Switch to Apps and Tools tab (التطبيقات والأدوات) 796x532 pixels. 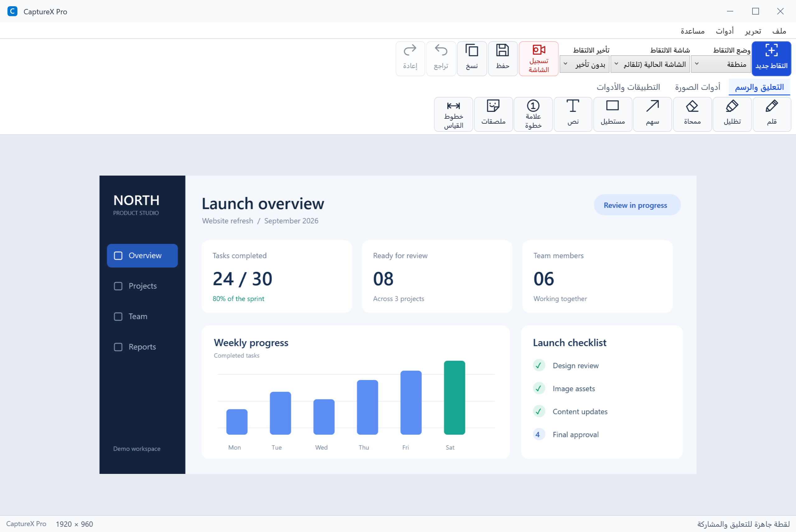tap(628, 87)
